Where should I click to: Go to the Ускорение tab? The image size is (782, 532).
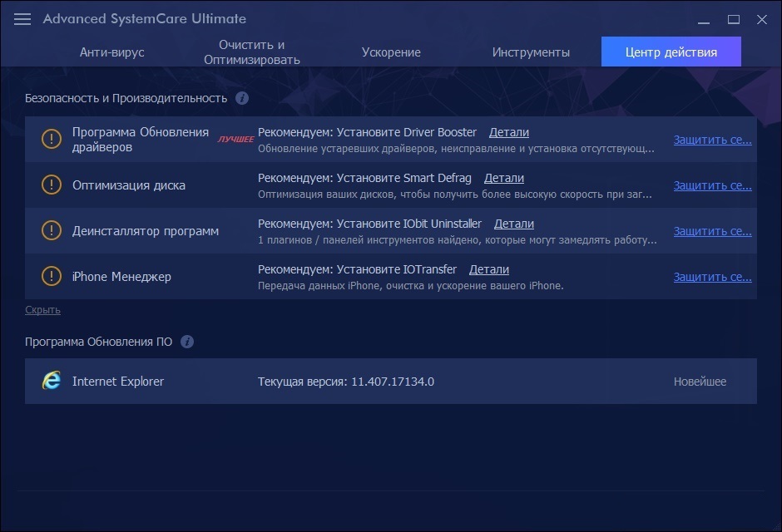(391, 52)
